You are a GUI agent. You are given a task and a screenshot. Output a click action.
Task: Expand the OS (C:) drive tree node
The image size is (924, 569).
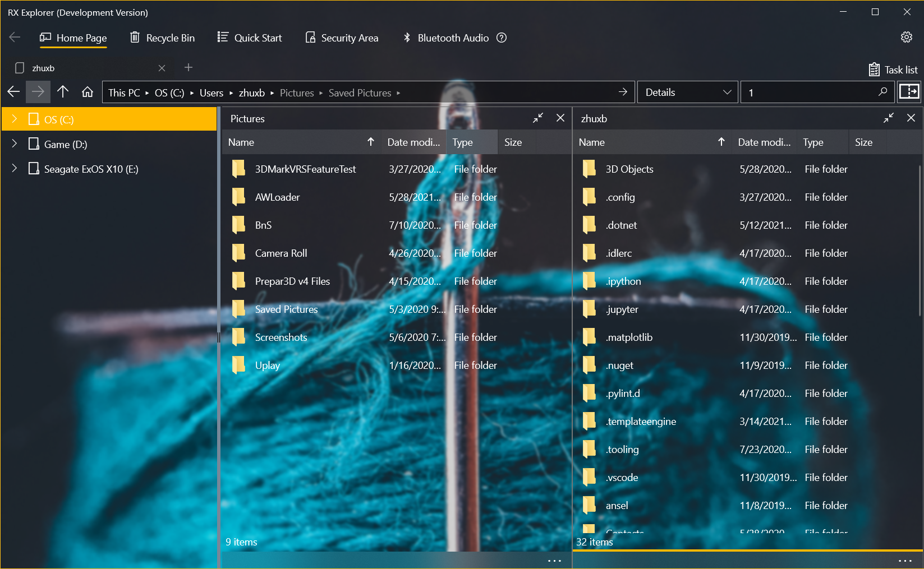(x=15, y=119)
